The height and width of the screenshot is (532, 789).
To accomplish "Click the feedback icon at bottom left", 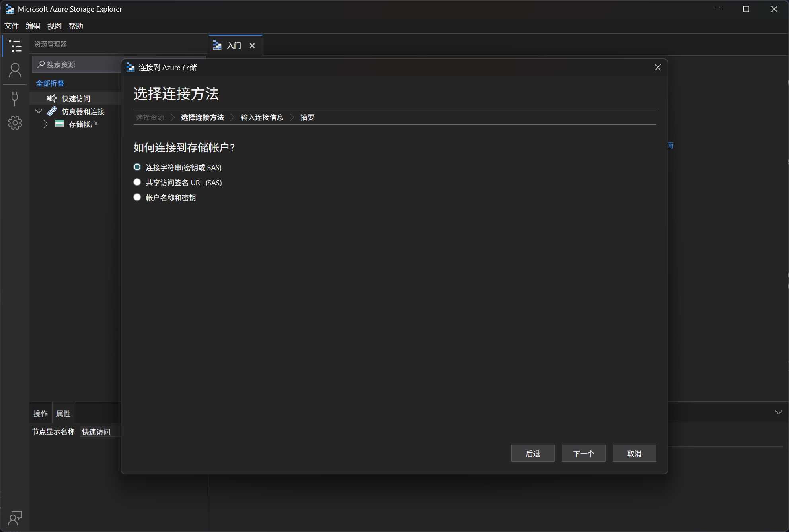I will pos(15,518).
